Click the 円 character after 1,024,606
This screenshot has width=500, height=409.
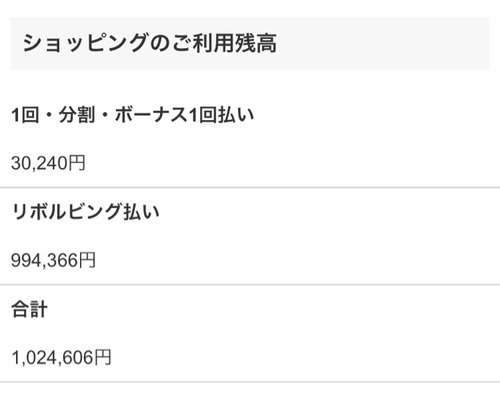pyautogui.click(x=102, y=357)
